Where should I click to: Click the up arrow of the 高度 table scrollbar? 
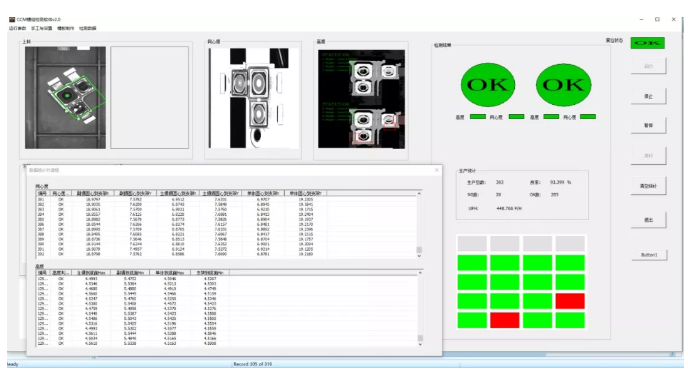tap(420, 273)
